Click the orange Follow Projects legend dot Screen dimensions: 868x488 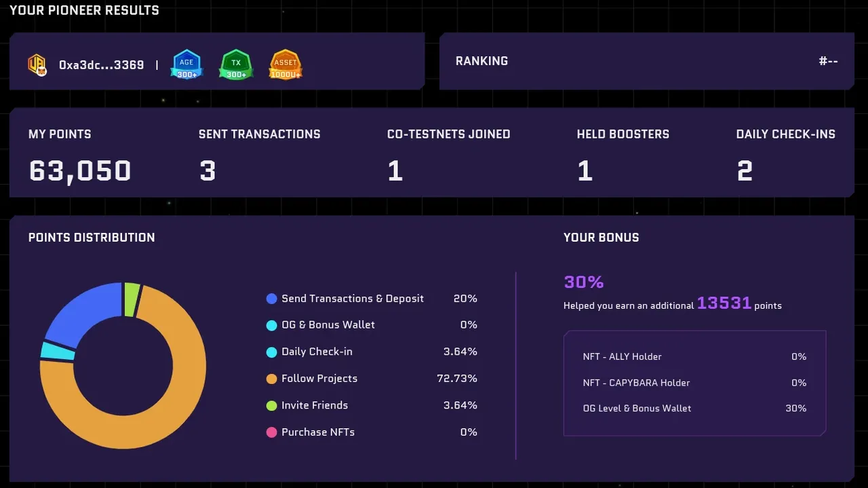click(272, 379)
